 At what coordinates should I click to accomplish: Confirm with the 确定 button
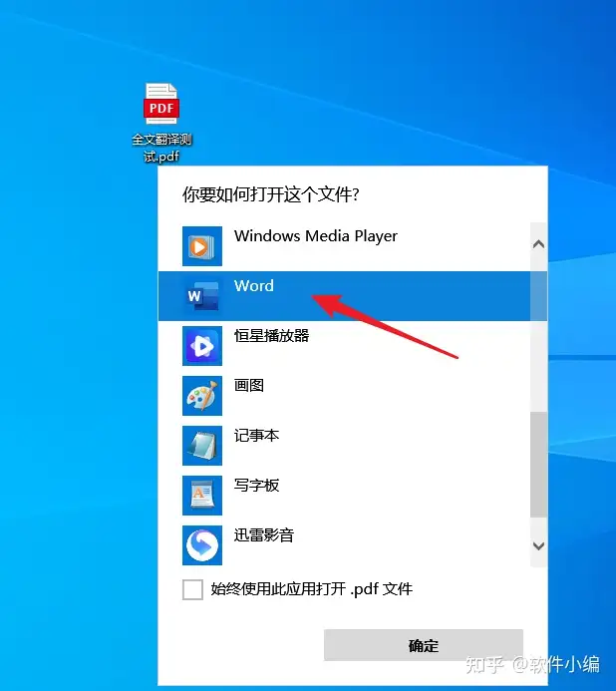click(x=424, y=645)
